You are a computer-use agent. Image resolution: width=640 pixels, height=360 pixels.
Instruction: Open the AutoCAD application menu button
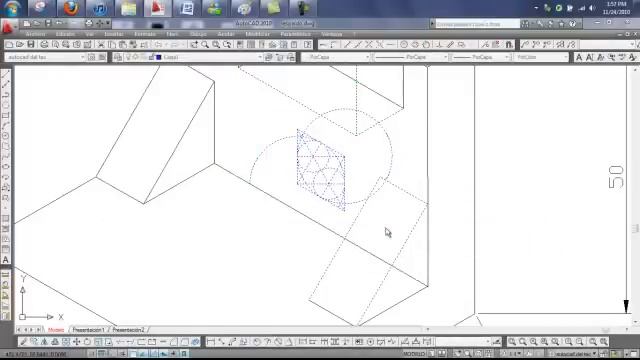tap(8, 26)
